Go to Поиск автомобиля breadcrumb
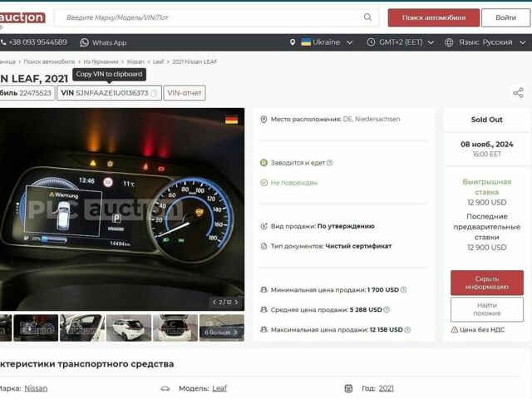Viewport: 532px width, 399px height. 49,62
